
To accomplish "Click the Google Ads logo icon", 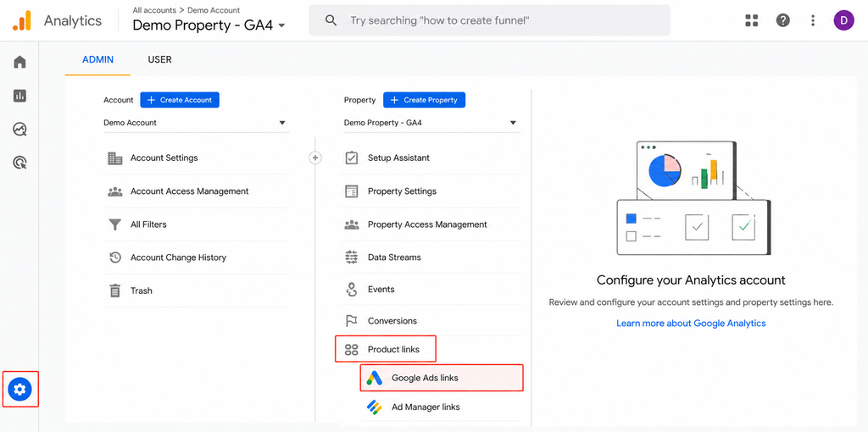I will tap(375, 378).
